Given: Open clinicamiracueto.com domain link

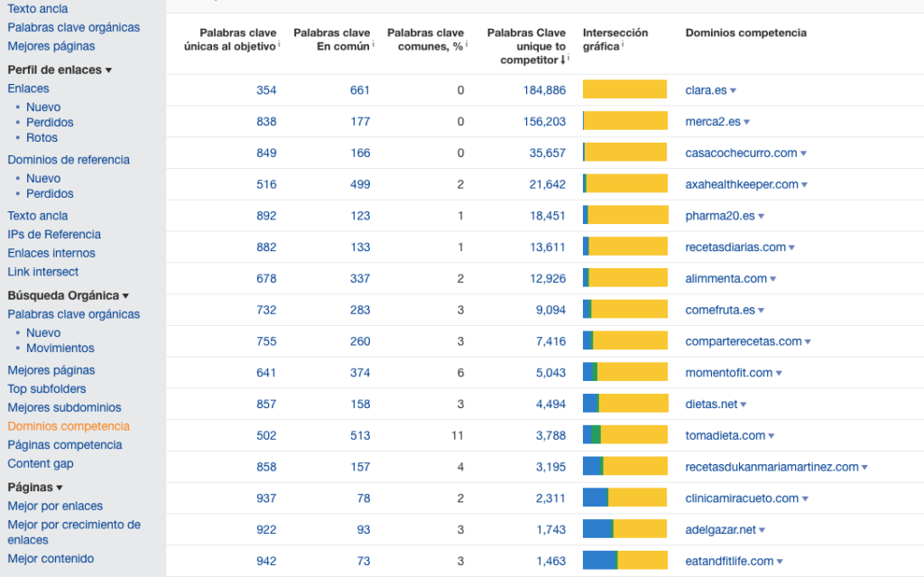Looking at the screenshot, I should click(x=742, y=498).
